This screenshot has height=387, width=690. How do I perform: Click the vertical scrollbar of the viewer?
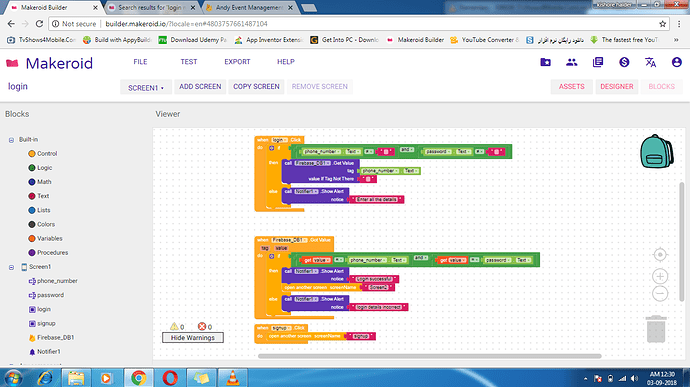682,242
